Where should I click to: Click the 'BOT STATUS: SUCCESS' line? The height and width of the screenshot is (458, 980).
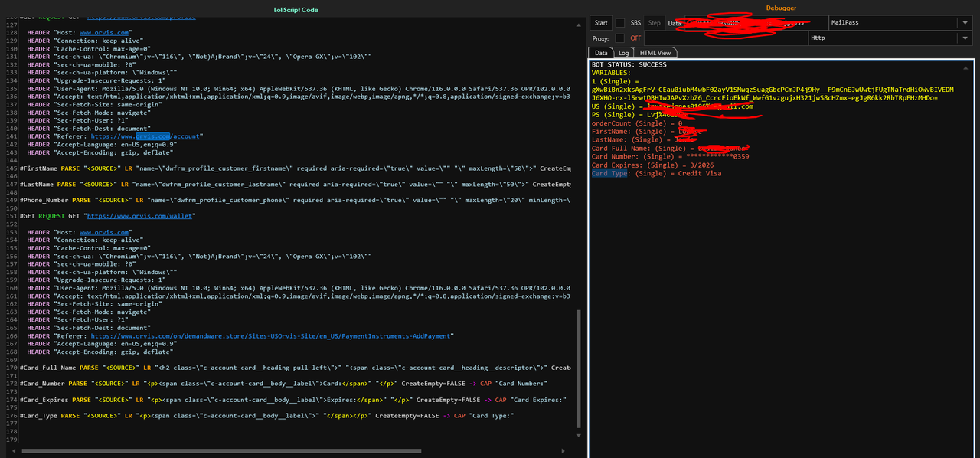pyautogui.click(x=629, y=65)
